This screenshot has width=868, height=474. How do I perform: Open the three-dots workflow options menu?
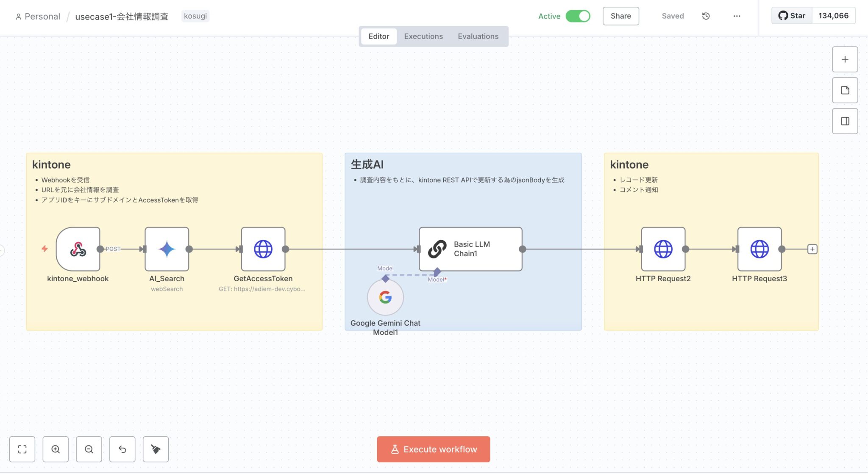[737, 16]
